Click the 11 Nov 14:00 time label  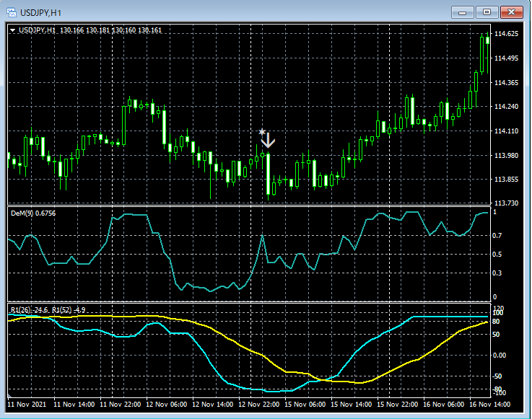74,404
